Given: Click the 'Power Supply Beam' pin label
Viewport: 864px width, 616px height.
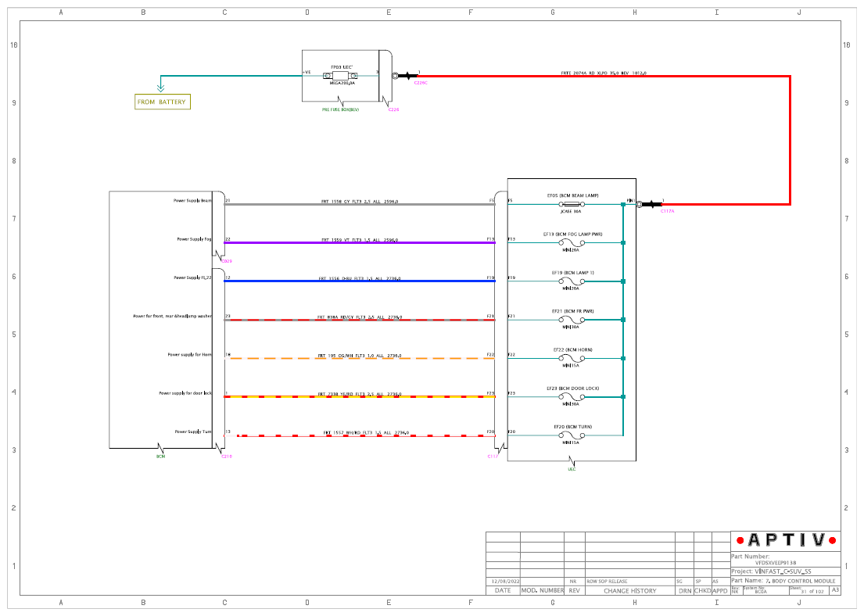Looking at the screenshot, I should (x=192, y=201).
